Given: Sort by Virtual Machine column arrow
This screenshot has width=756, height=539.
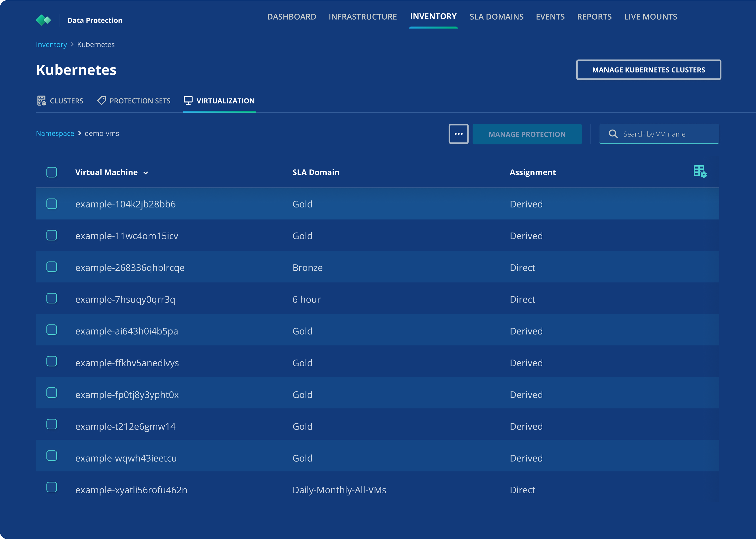Looking at the screenshot, I should (x=145, y=173).
